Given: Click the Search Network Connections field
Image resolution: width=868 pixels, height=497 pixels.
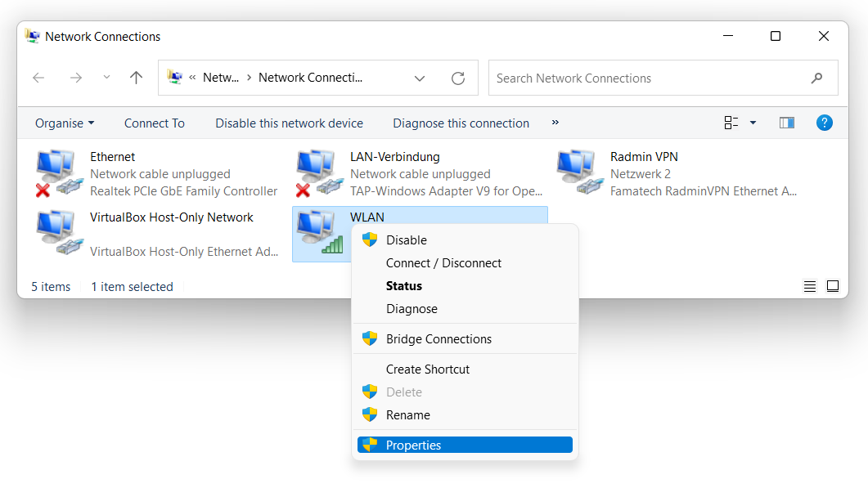Looking at the screenshot, I should pyautogui.click(x=650, y=78).
